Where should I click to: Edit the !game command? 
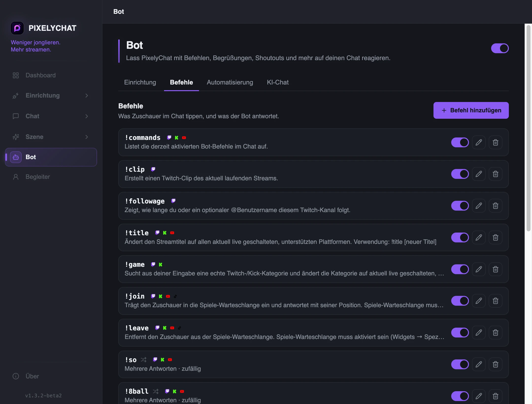[x=479, y=269]
